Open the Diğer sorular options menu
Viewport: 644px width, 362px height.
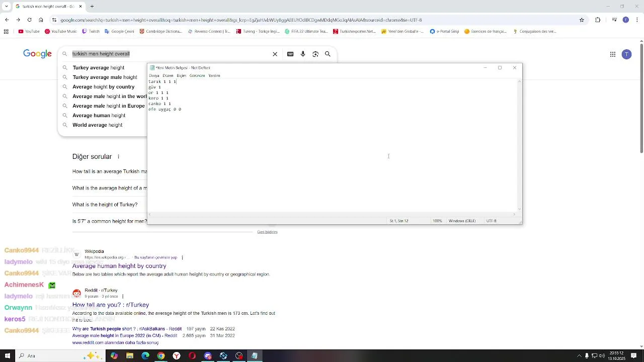pos(119,157)
